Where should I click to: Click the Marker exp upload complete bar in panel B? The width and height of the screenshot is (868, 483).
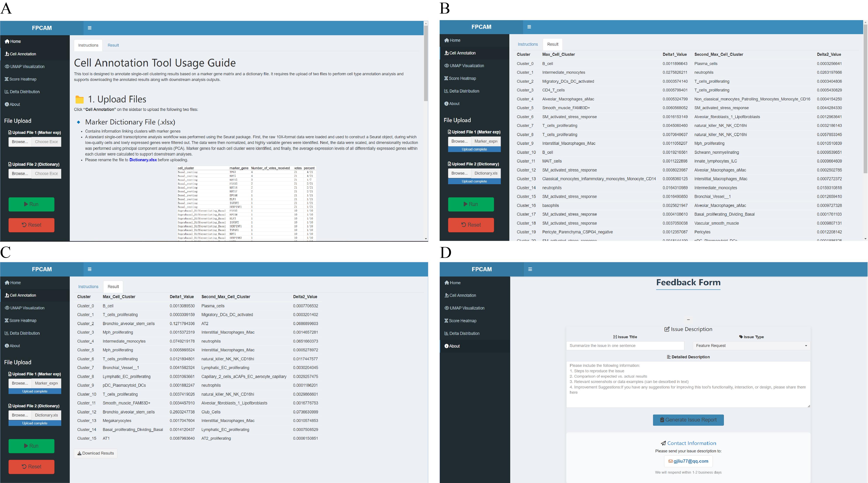point(474,149)
